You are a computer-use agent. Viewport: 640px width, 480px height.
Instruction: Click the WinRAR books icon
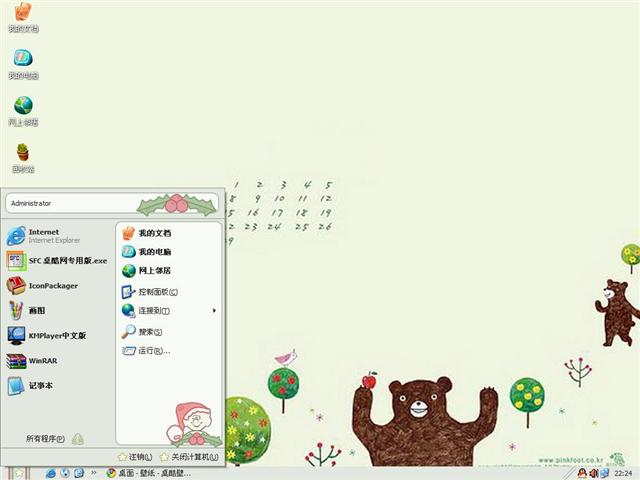pyautogui.click(x=16, y=361)
